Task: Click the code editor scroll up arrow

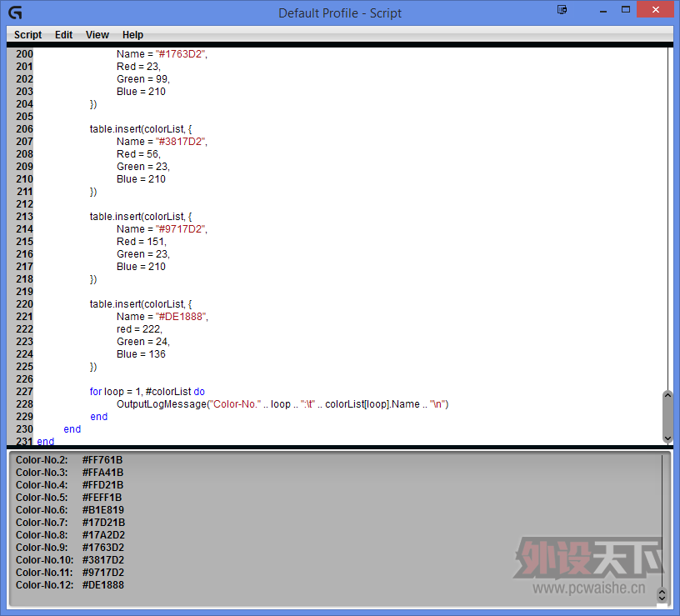Action: coord(667,395)
